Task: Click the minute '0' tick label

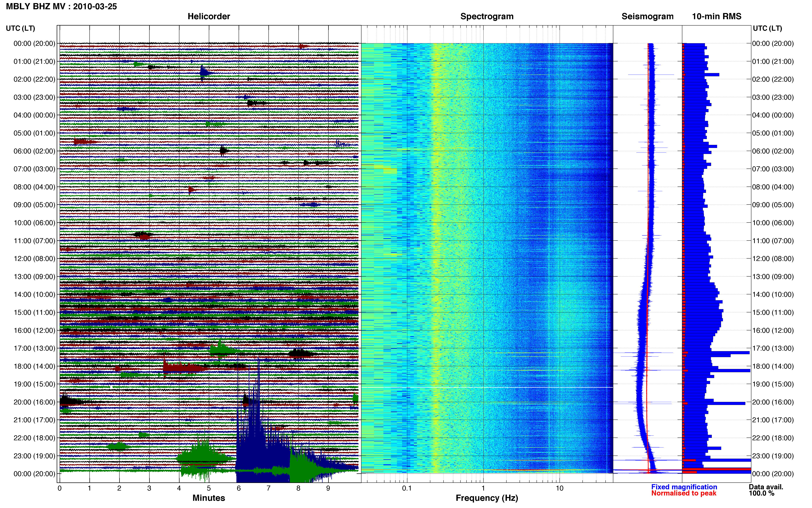Action: (x=59, y=488)
